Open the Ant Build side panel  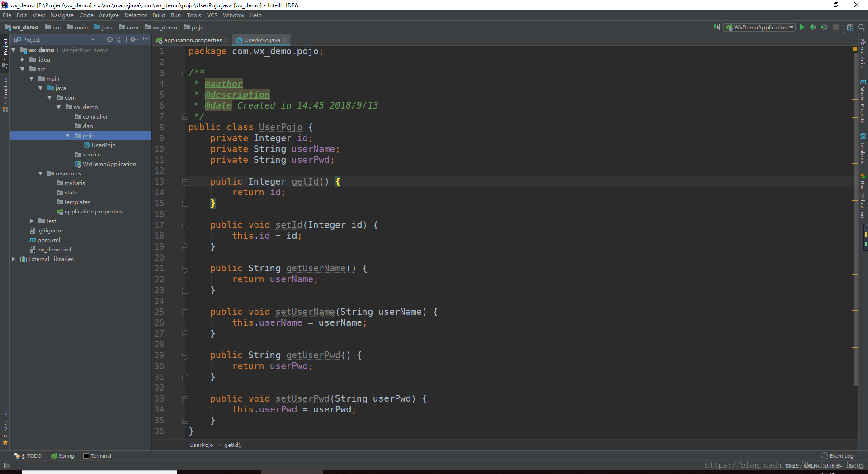coord(863,54)
